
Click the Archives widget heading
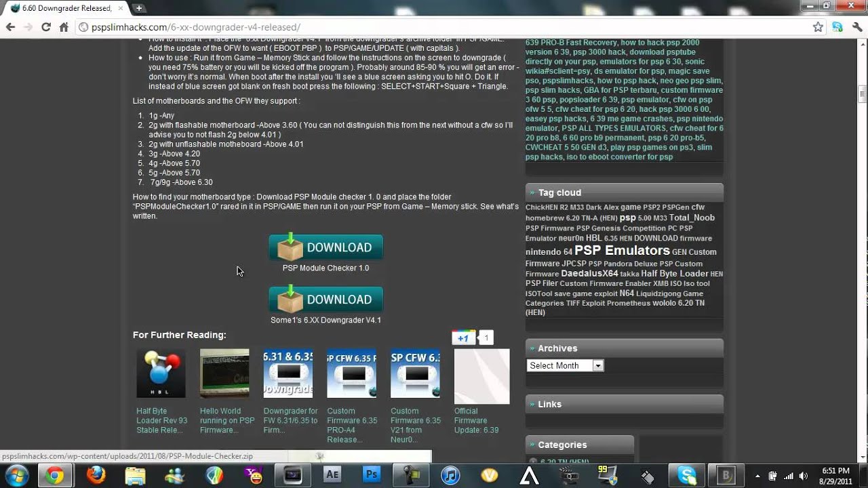coord(557,348)
